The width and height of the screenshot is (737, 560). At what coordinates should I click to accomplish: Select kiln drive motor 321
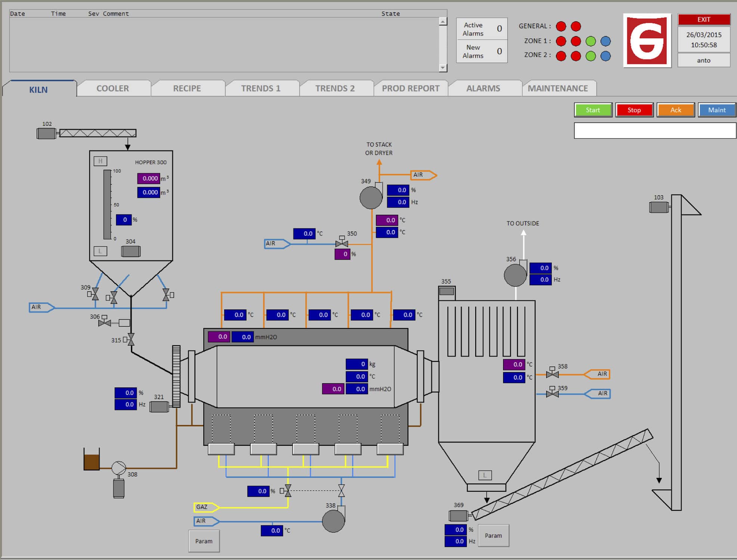160,407
